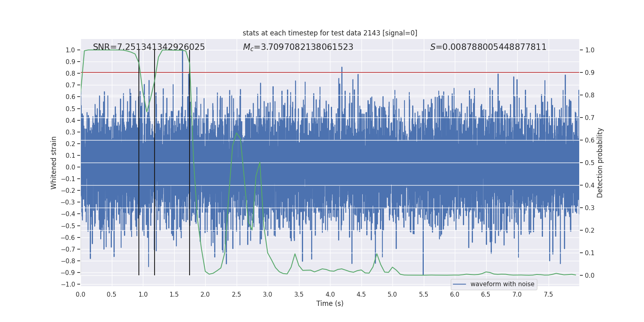Click the −0.7 tick label
The image size is (644, 322).
[x=68, y=249]
